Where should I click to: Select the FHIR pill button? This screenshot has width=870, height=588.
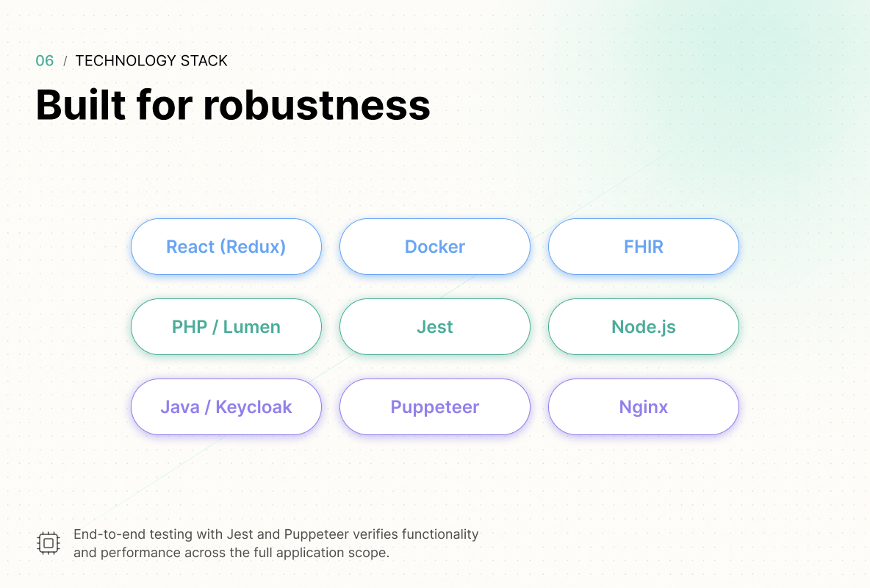(644, 246)
